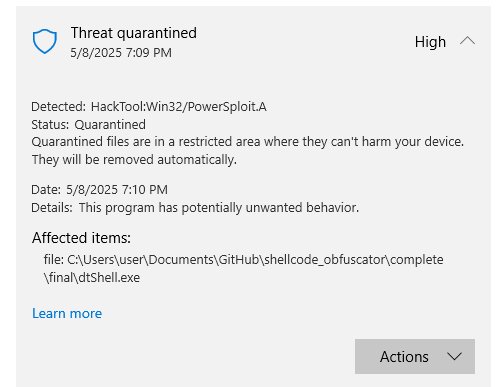Click the shellcode_obfuscator file path text
Image resolution: width=504 pixels, height=387 pixels.
(x=325, y=260)
